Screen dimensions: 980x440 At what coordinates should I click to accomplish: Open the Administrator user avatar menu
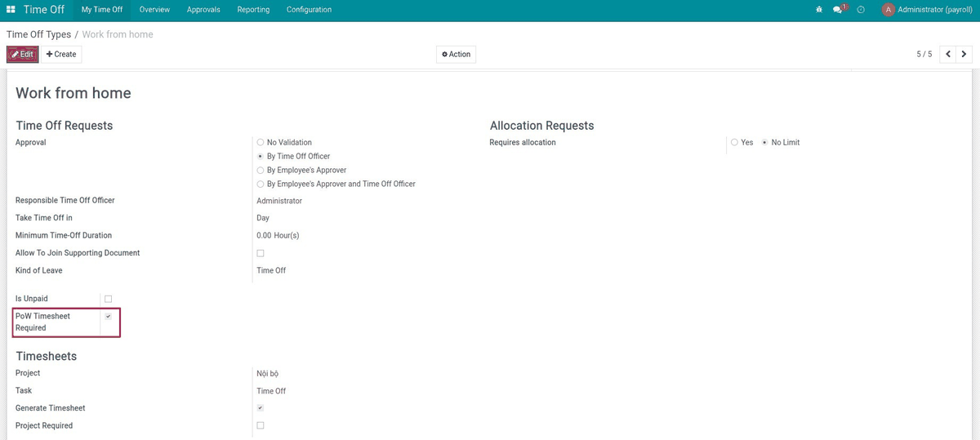(x=926, y=10)
